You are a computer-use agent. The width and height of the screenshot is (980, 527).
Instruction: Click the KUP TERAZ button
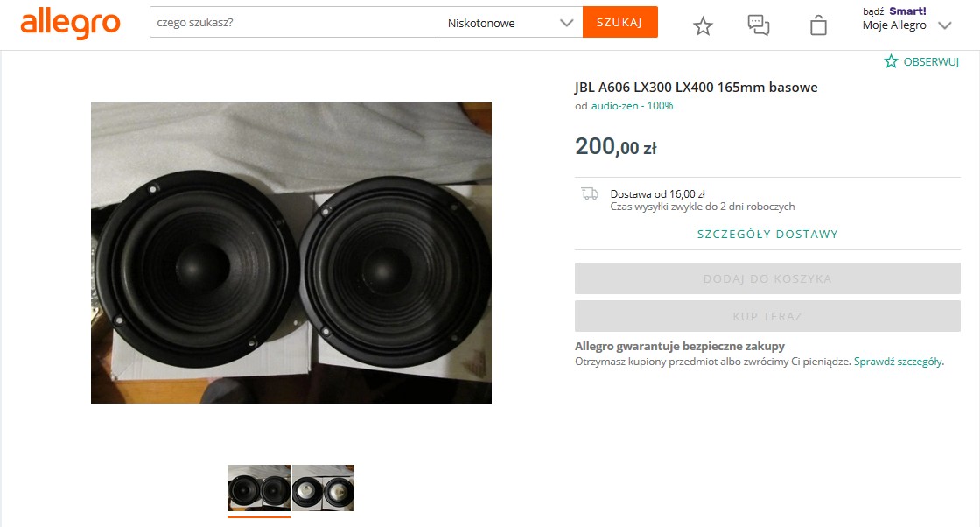tap(767, 316)
